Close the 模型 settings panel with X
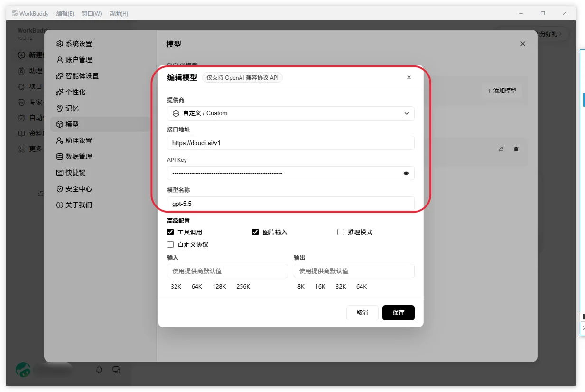The height and width of the screenshot is (392, 585). click(x=523, y=44)
